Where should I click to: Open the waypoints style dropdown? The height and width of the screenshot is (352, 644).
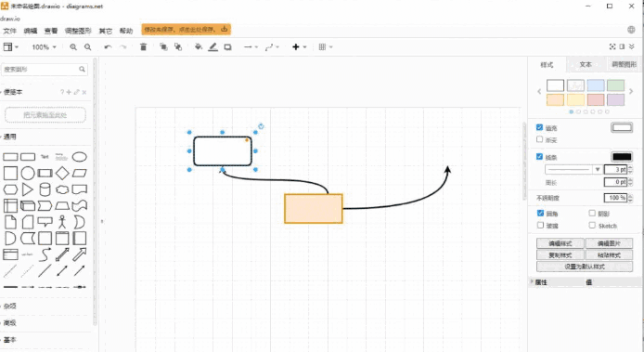(272, 46)
